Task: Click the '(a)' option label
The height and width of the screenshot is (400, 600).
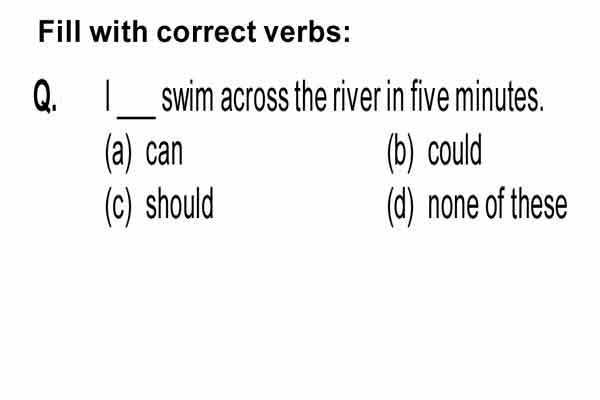Action: [x=118, y=152]
